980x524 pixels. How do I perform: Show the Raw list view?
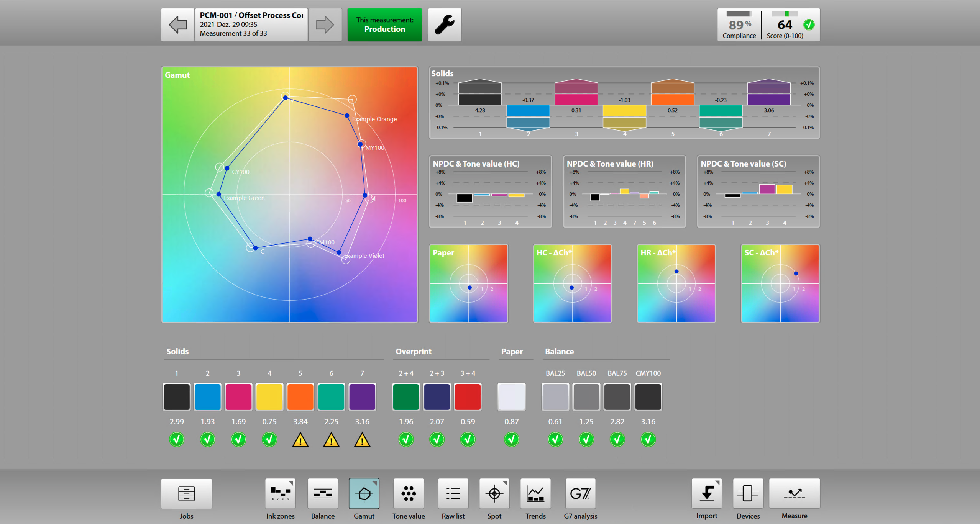click(x=453, y=494)
